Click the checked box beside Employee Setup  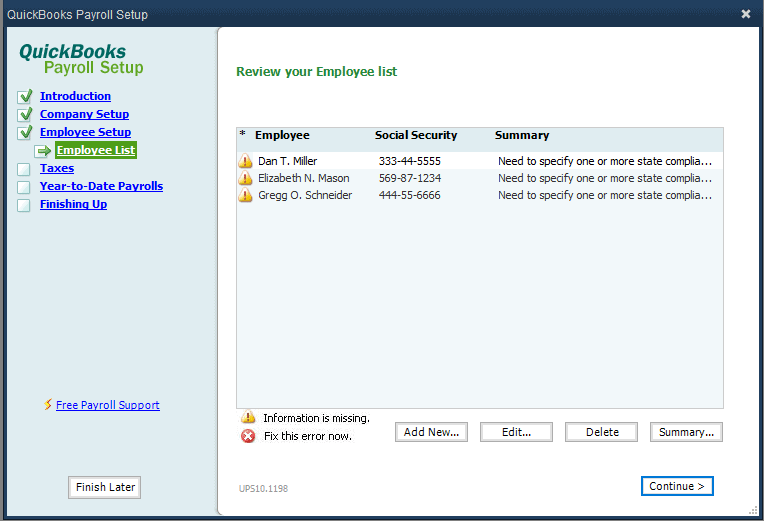25,132
